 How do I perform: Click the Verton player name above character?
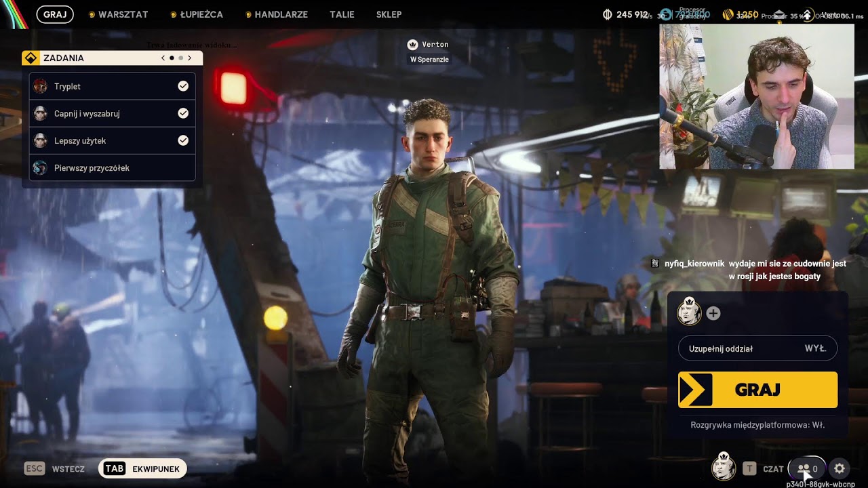point(435,45)
